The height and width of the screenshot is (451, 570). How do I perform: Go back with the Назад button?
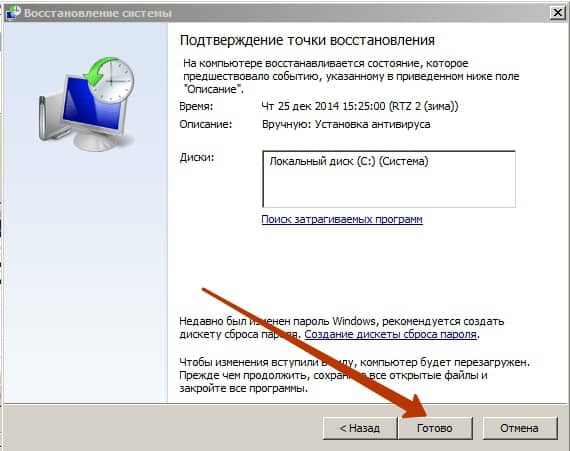coord(360,428)
